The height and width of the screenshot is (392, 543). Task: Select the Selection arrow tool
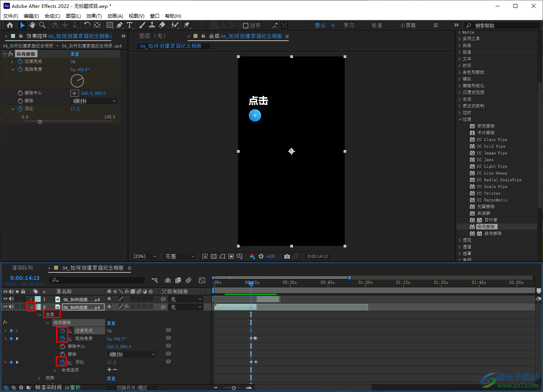tap(23, 25)
